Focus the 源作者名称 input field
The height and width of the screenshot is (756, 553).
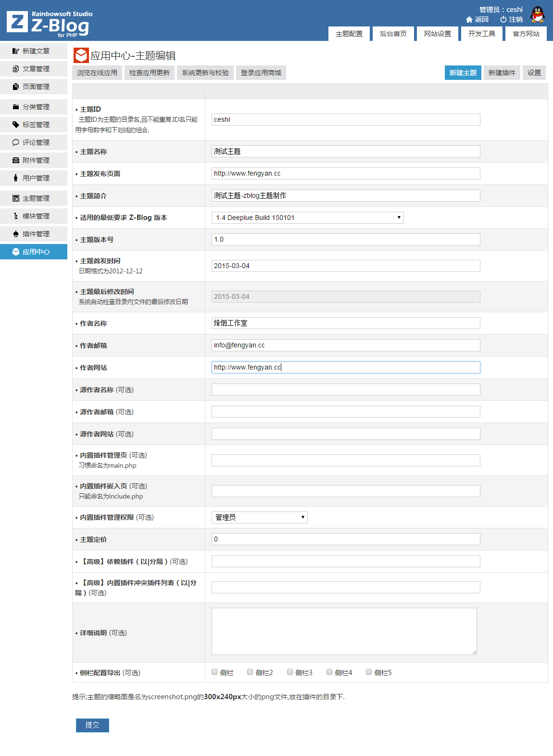tap(346, 389)
